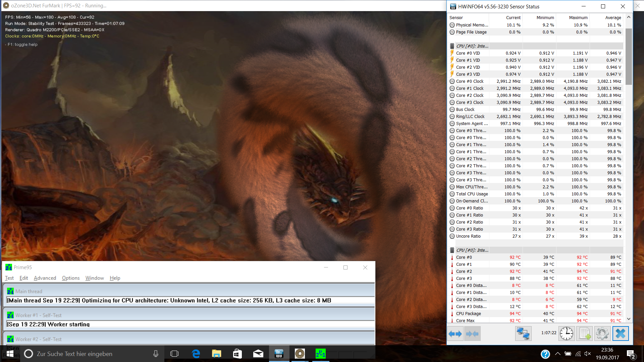Click HWiNFO sensor list scroll-down arrow
The width and height of the screenshot is (644, 362).
tap(629, 319)
